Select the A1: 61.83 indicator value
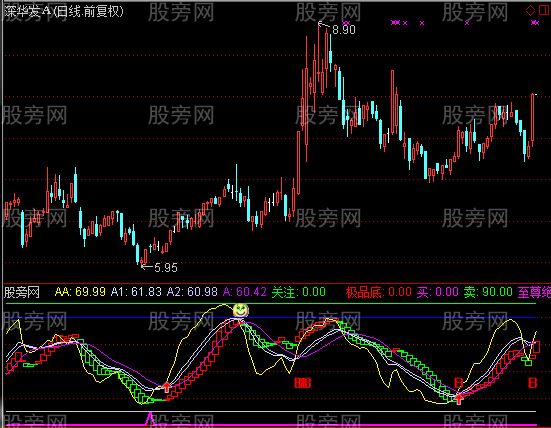The width and height of the screenshot is (551, 428). tap(136, 292)
